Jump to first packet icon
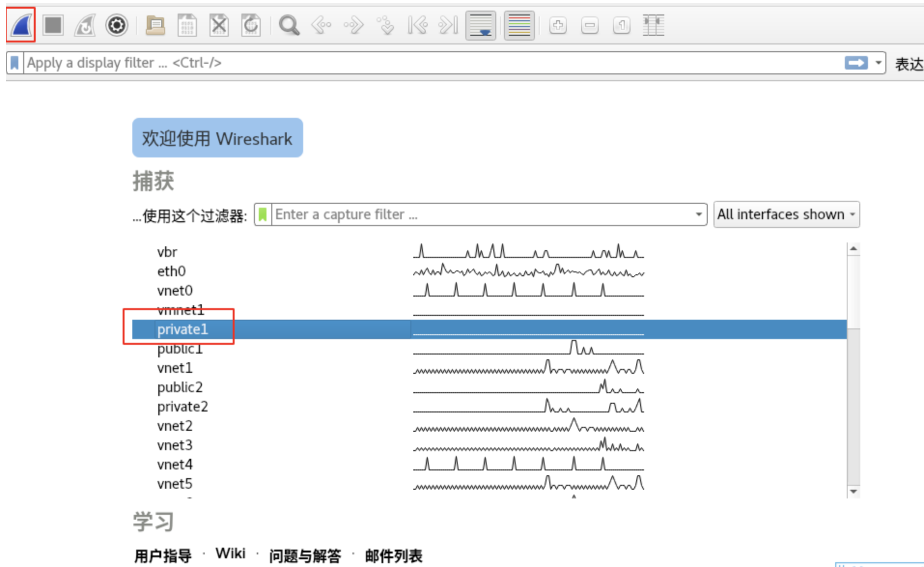 pyautogui.click(x=417, y=25)
